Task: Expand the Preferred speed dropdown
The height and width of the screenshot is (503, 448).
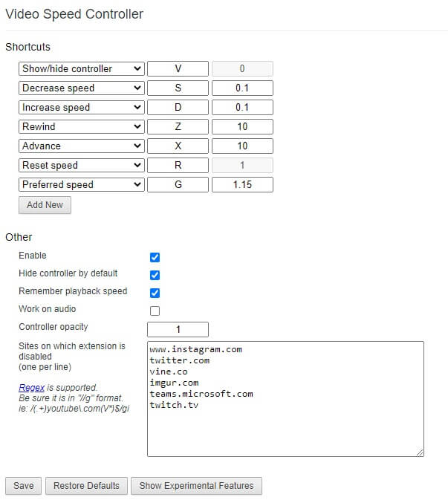Action: [x=82, y=185]
